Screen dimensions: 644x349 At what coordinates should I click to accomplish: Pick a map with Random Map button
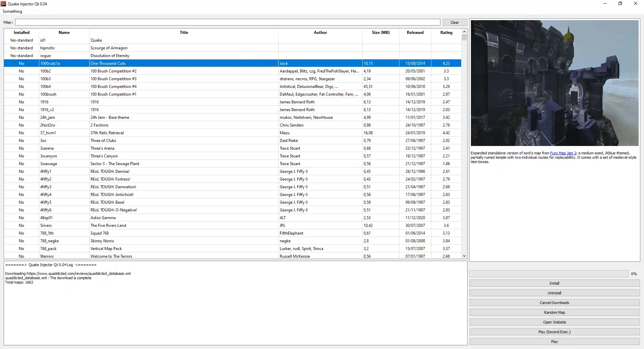click(554, 312)
